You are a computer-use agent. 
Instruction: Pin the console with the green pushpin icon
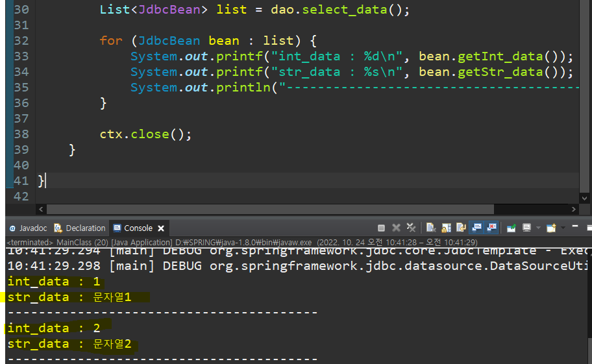click(512, 228)
